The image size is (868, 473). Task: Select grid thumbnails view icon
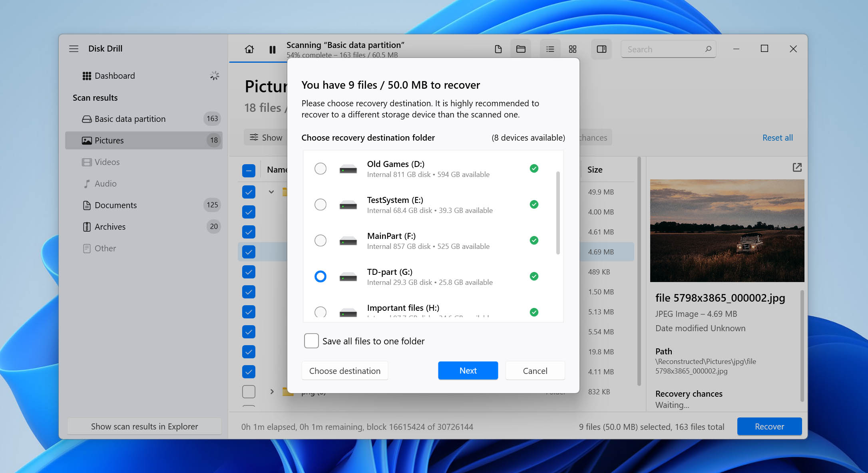tap(573, 49)
